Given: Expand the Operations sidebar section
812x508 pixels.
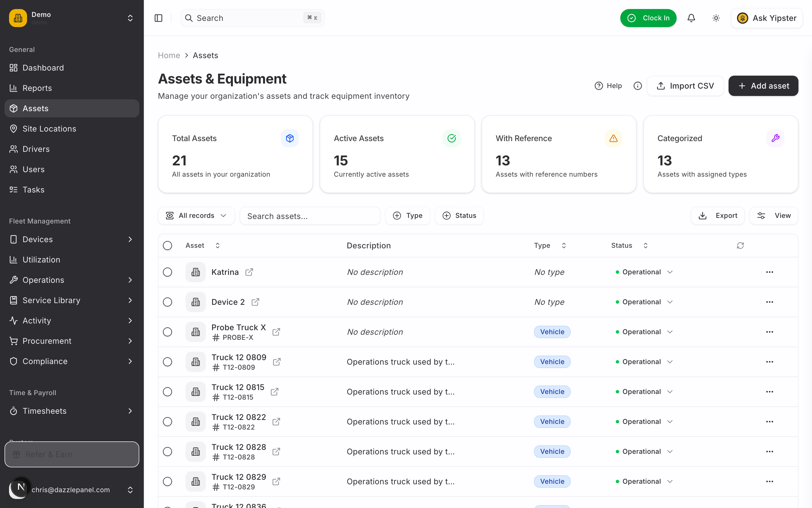Looking at the screenshot, I should click(x=72, y=280).
